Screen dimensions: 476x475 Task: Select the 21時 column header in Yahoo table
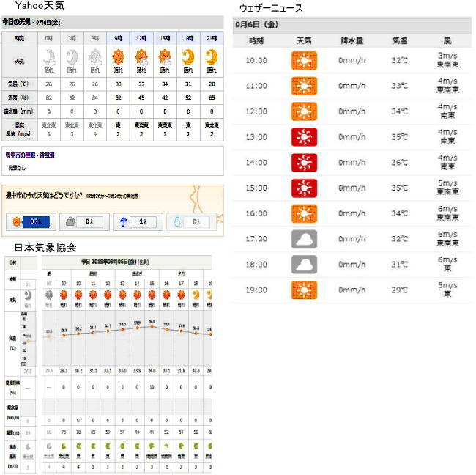click(212, 38)
